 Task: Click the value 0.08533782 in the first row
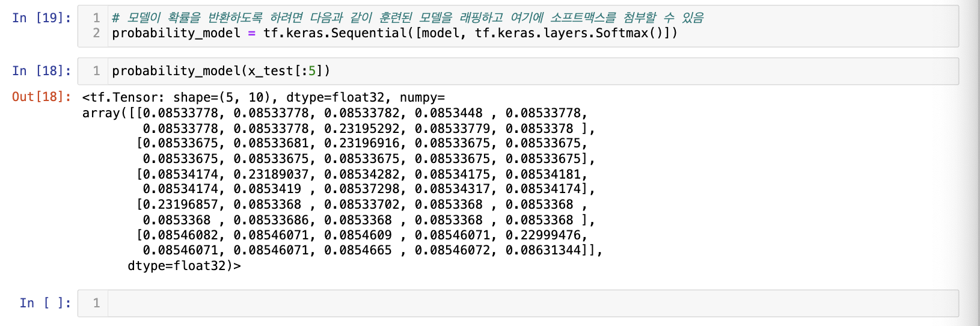point(361,113)
